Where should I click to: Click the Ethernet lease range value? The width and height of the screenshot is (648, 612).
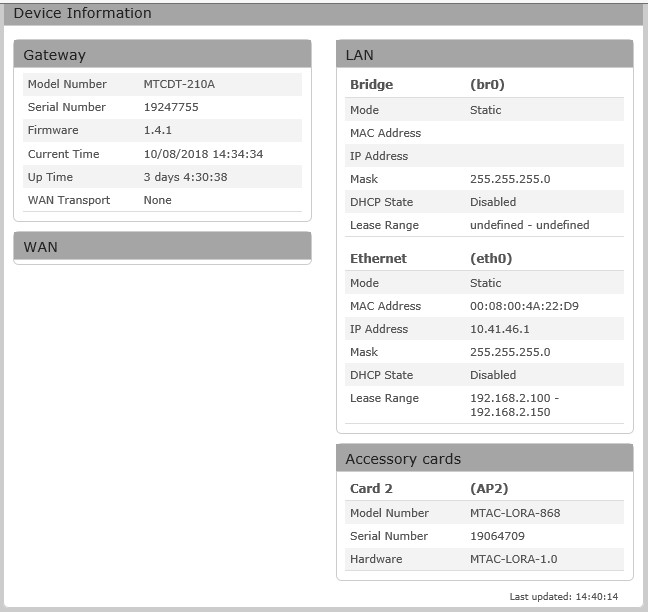click(x=514, y=405)
